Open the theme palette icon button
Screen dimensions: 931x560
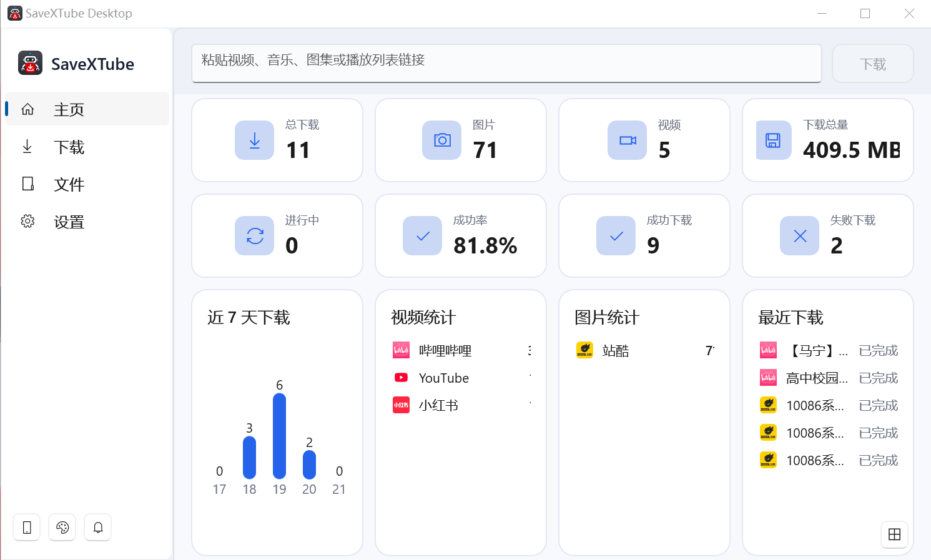[x=62, y=528]
